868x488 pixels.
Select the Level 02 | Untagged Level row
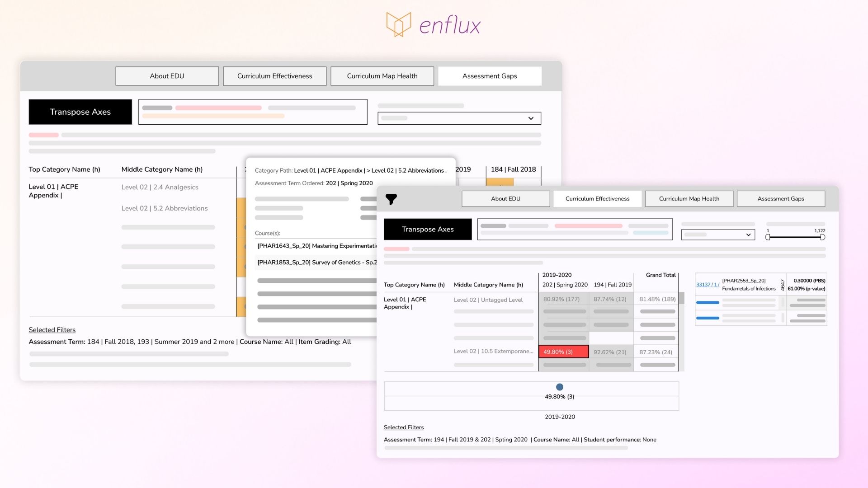(x=488, y=300)
